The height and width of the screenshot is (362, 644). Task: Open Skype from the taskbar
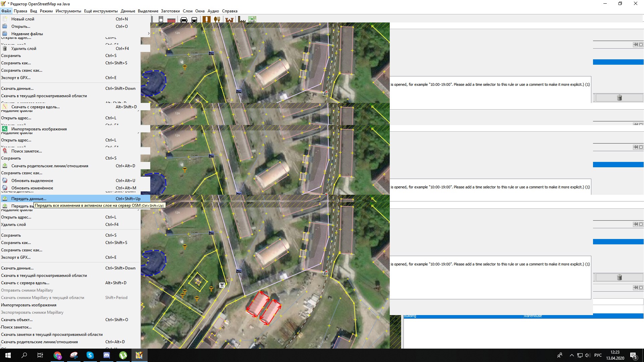[90, 355]
